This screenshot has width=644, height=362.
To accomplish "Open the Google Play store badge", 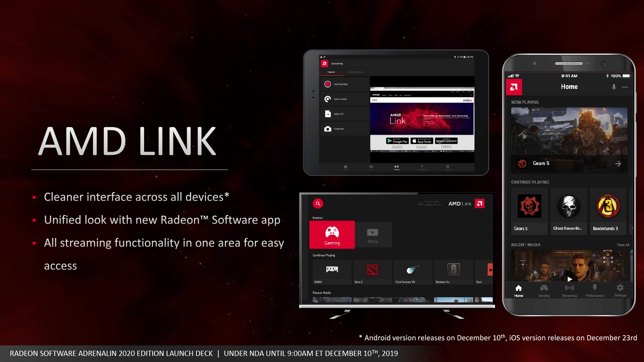I will coord(398,141).
